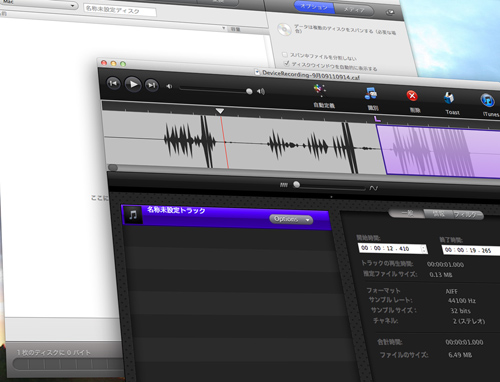The image size is (500, 382).
Task: Adjust the waveform zoom slider knob
Action: (x=296, y=184)
